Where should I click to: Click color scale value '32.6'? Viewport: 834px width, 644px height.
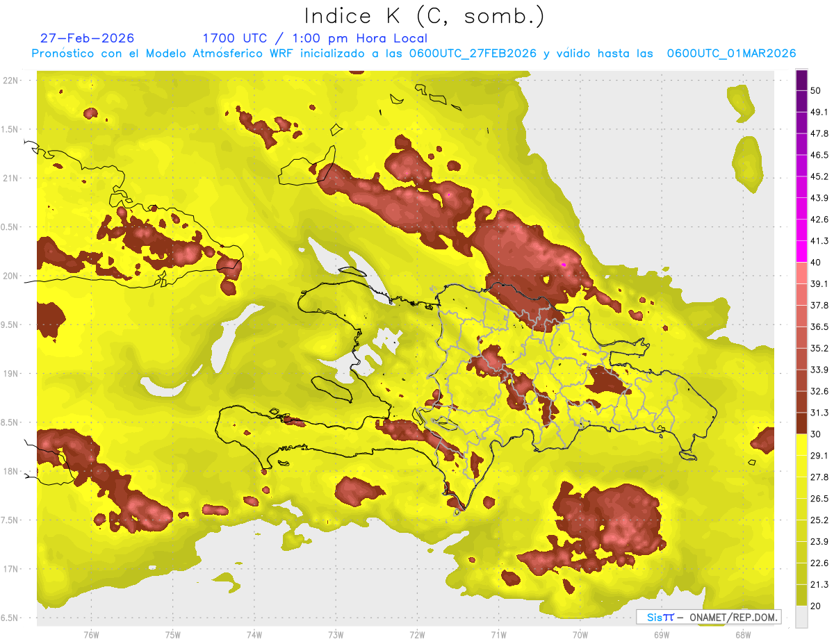[819, 391]
